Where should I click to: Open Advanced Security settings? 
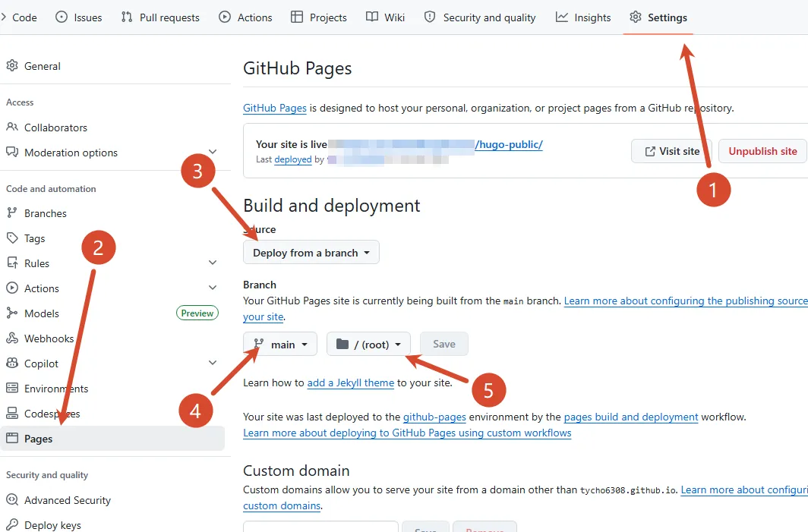click(x=112, y=500)
